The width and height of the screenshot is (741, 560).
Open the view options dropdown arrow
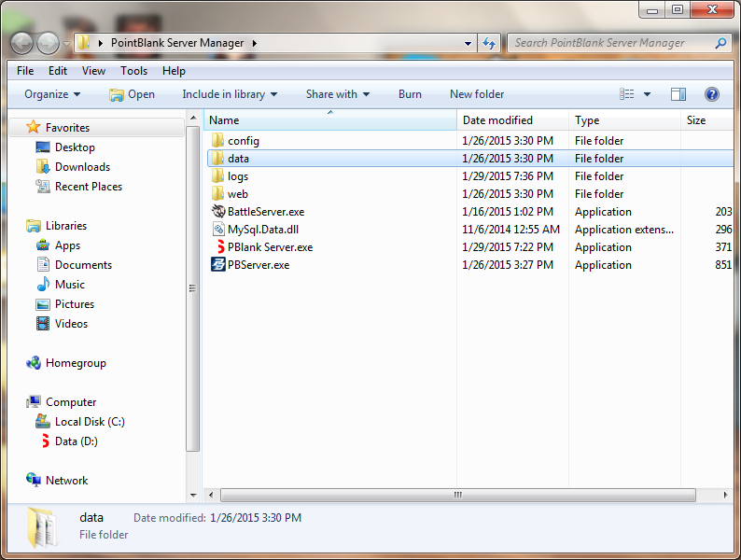pos(647,94)
